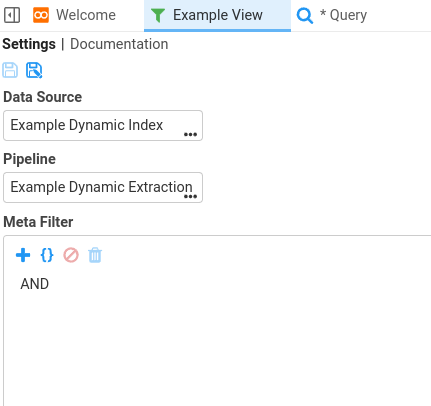Select the Example View tab
This screenshot has width=431, height=406.
click(x=217, y=15)
